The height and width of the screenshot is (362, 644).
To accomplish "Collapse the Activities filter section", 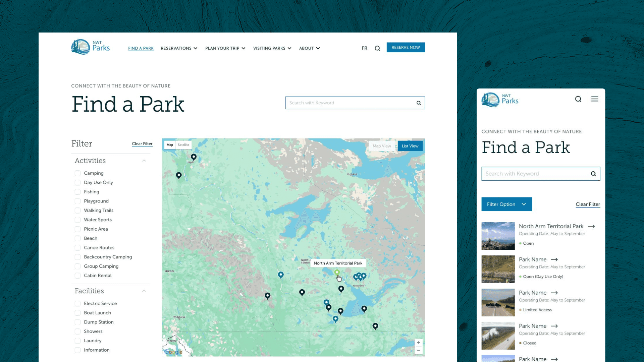I will point(144,161).
